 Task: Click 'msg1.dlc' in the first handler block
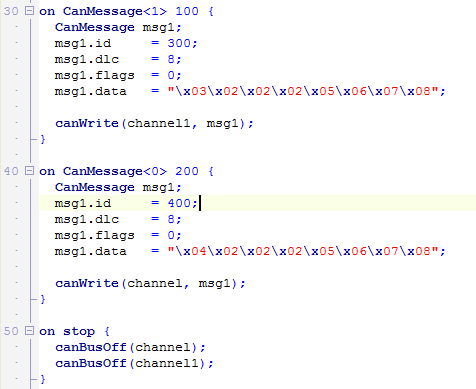[x=87, y=59]
